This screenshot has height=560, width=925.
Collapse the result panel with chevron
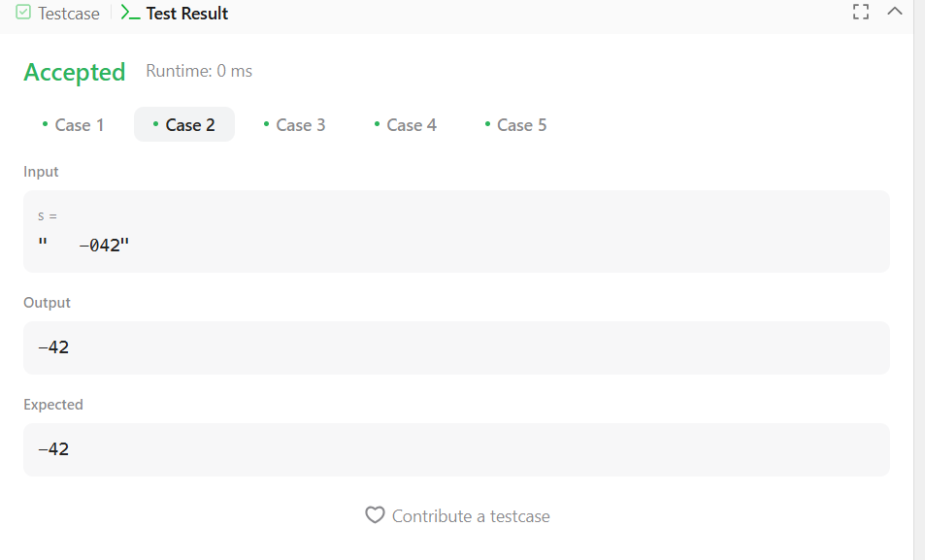pyautogui.click(x=894, y=12)
